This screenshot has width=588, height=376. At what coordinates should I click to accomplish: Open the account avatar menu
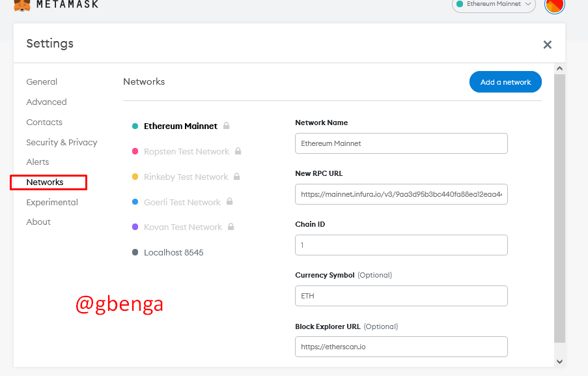click(x=554, y=5)
